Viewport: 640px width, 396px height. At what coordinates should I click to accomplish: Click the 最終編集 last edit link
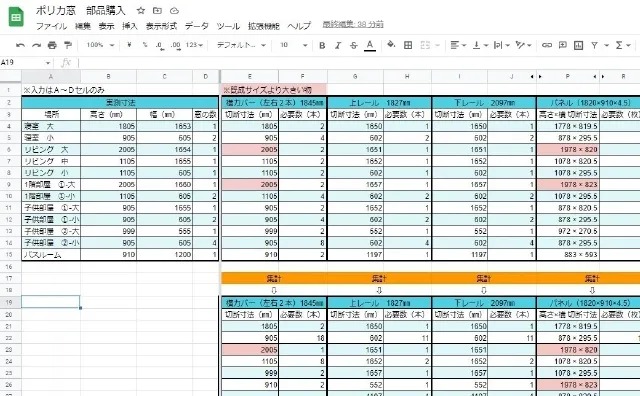[353, 24]
